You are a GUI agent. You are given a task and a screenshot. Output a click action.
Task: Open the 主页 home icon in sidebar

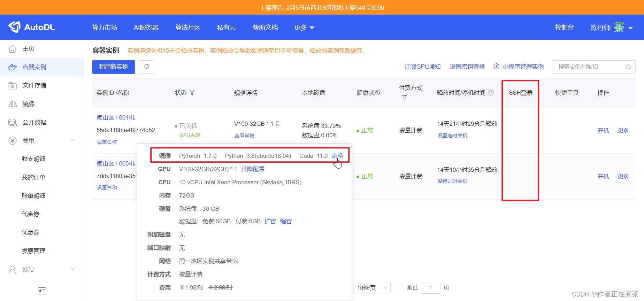[x=13, y=49]
